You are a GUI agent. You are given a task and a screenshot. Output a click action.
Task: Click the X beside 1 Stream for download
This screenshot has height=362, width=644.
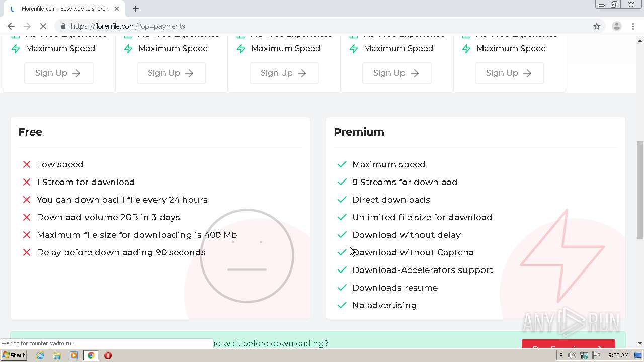[27, 182]
